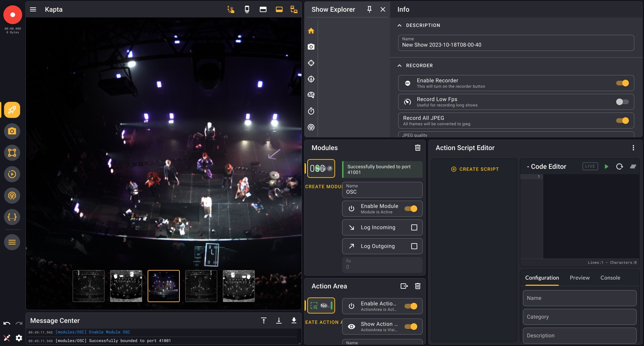This screenshot has height=346, width=644.
Task: Click the CREATE SCRIPT button
Action: tap(475, 169)
